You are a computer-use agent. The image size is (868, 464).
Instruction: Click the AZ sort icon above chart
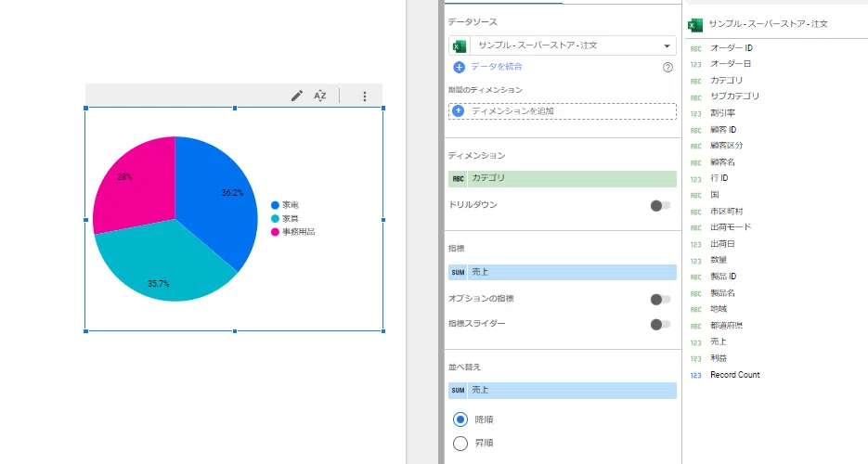point(320,96)
